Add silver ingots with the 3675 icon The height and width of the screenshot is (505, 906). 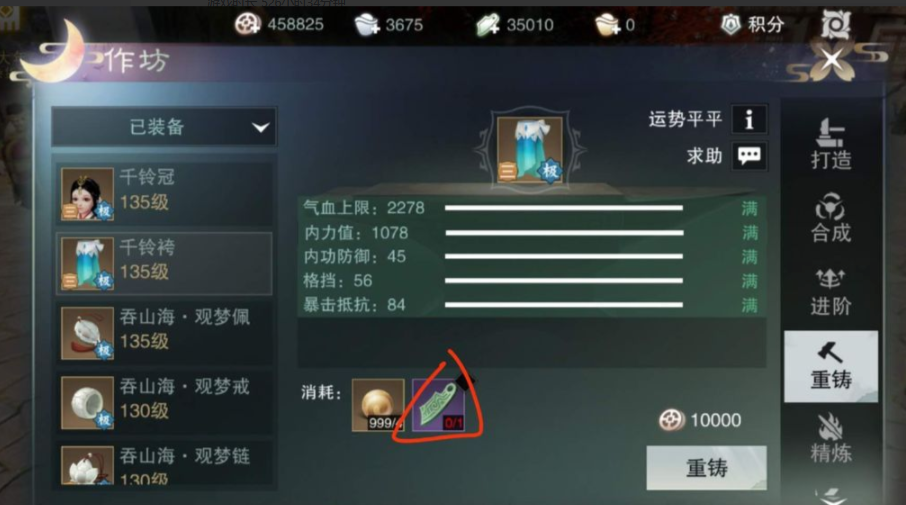click(x=366, y=25)
